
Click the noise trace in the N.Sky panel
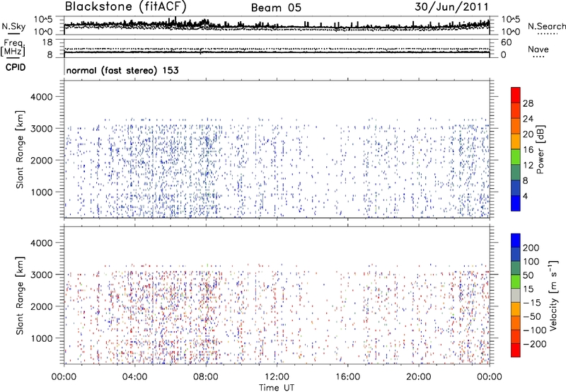tap(277, 26)
